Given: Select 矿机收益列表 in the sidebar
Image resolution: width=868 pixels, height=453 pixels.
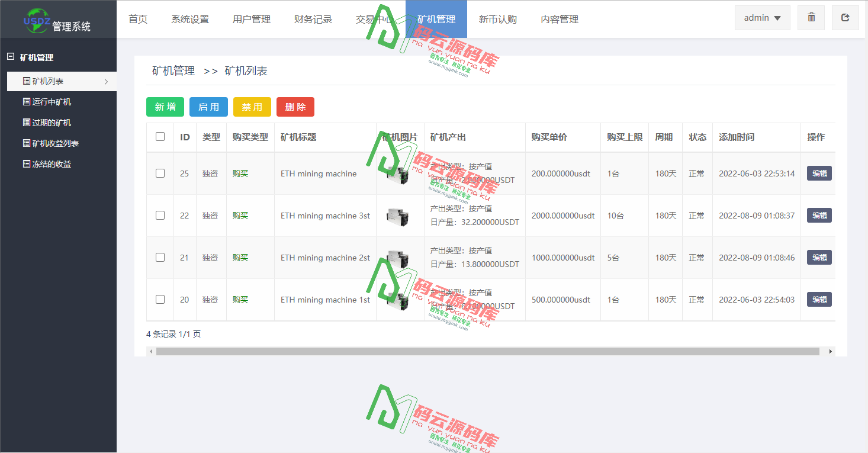Looking at the screenshot, I should click(x=51, y=143).
